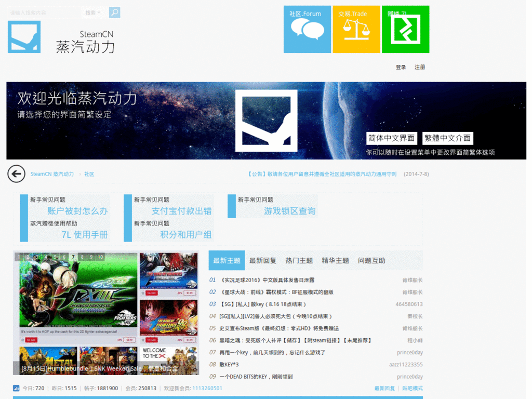Screen dimensions: 532x399
Task: Open 支付宝付款出错 help link
Action: point(181,211)
